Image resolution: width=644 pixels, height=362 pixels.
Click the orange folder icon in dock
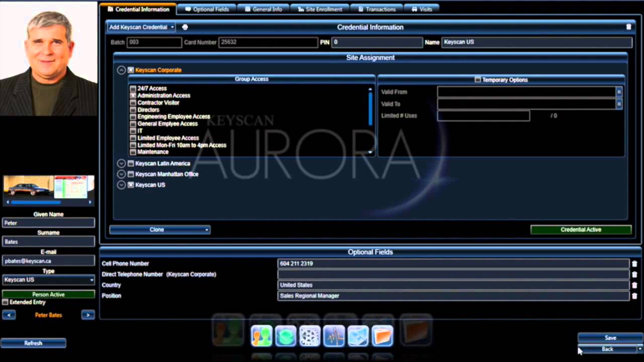pyautogui.click(x=382, y=336)
